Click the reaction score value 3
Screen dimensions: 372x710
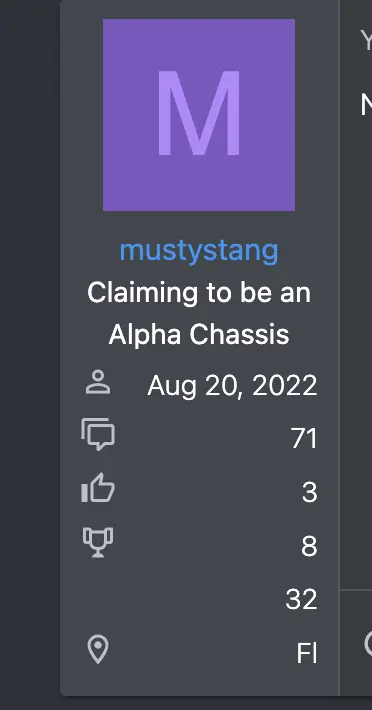(x=310, y=492)
